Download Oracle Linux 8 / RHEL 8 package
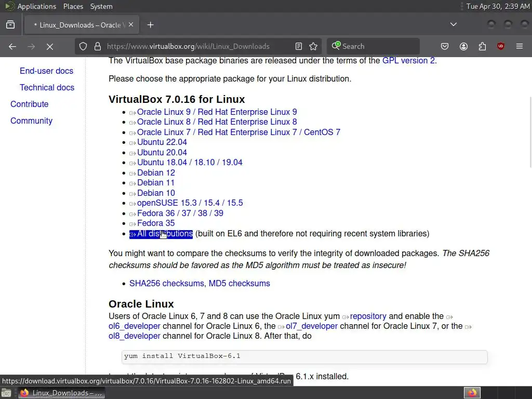 pyautogui.click(x=217, y=122)
